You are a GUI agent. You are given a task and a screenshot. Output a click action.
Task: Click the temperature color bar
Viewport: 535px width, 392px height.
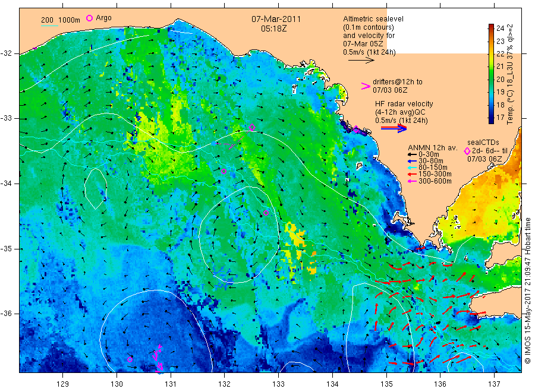492,74
